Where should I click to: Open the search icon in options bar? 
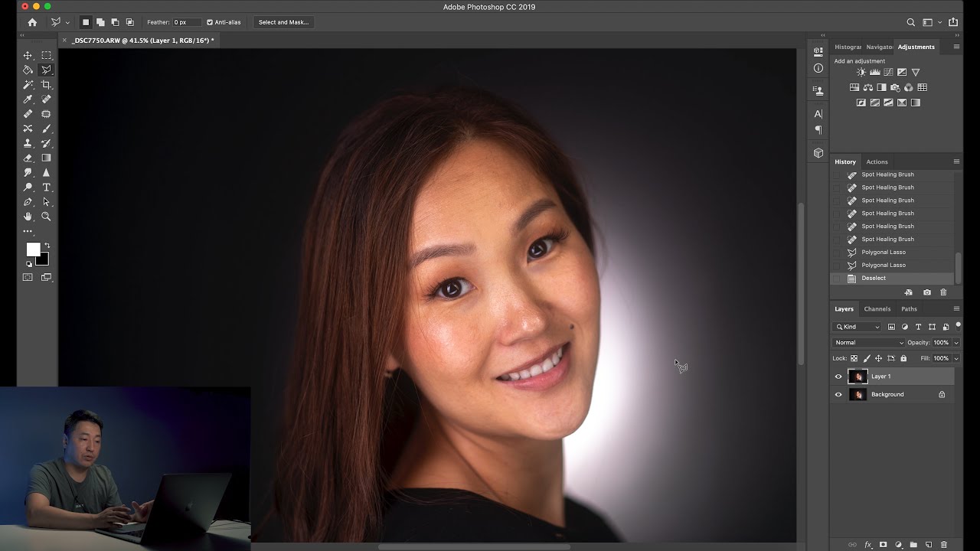click(x=910, y=22)
